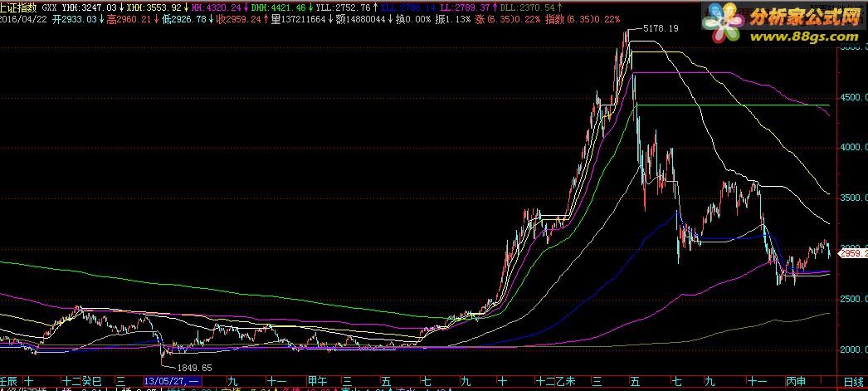The width and height of the screenshot is (868, 391).
Task: Select the green DHH:4421.46 value
Action: point(279,8)
